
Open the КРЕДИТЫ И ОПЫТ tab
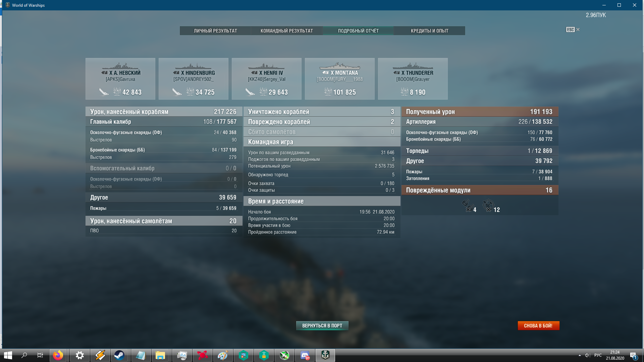click(x=430, y=31)
